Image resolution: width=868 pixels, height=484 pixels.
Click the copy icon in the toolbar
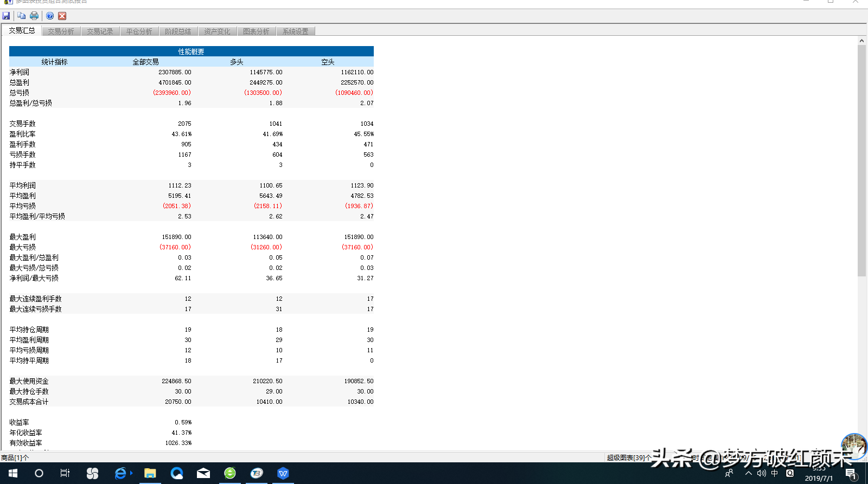pos(21,16)
